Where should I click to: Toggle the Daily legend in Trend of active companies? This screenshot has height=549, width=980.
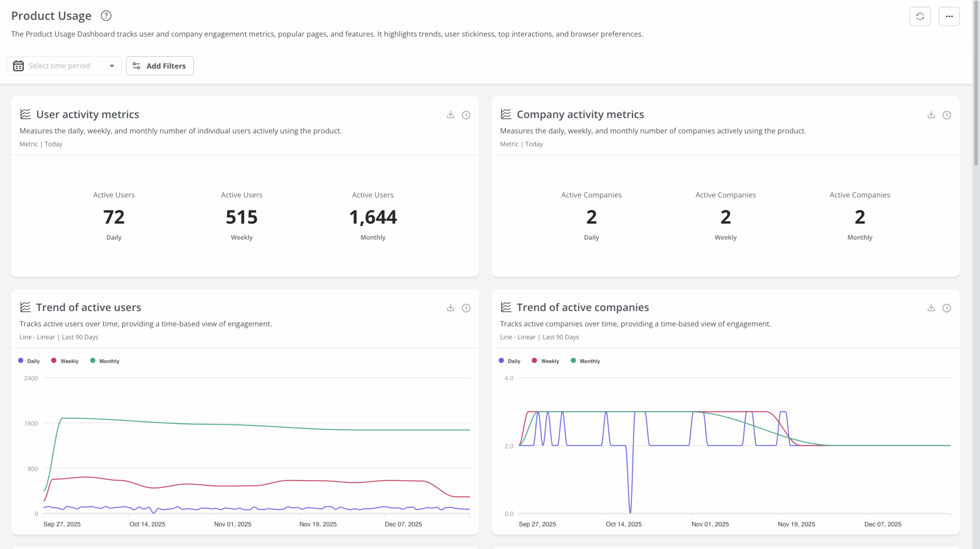(x=509, y=361)
